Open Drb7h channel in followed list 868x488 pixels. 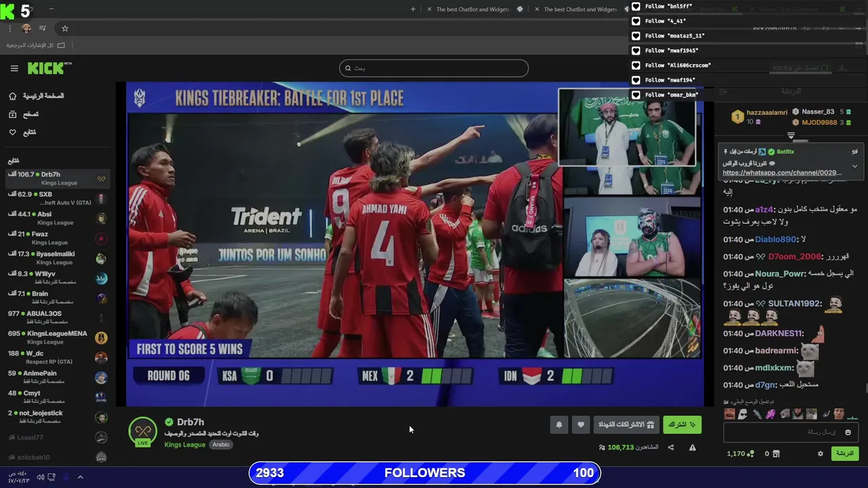pyautogui.click(x=57, y=178)
